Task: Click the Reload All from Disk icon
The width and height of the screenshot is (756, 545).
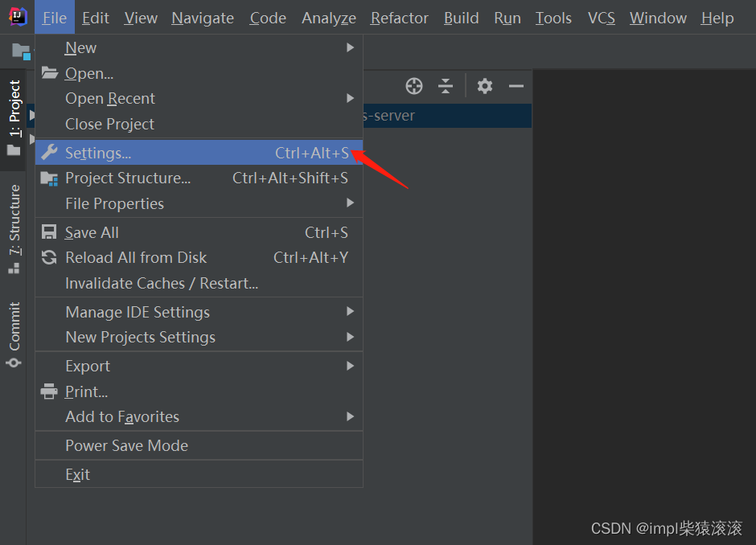Action: [x=50, y=257]
